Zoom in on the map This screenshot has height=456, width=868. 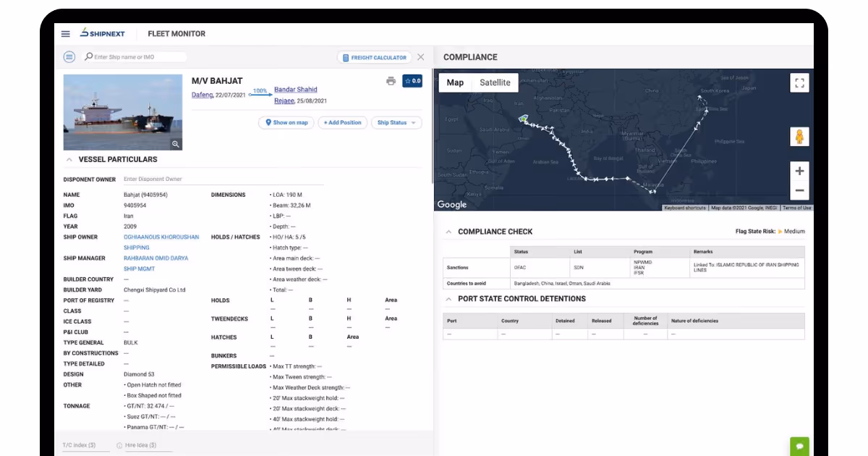(x=799, y=172)
